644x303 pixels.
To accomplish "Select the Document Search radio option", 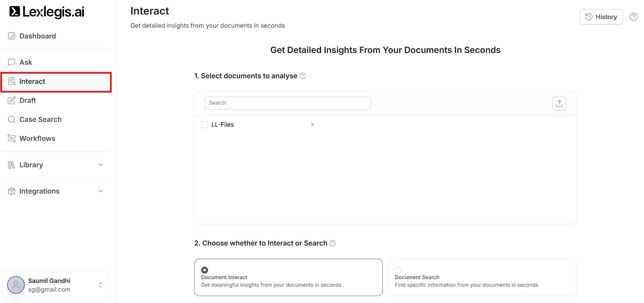I will 398,270.
